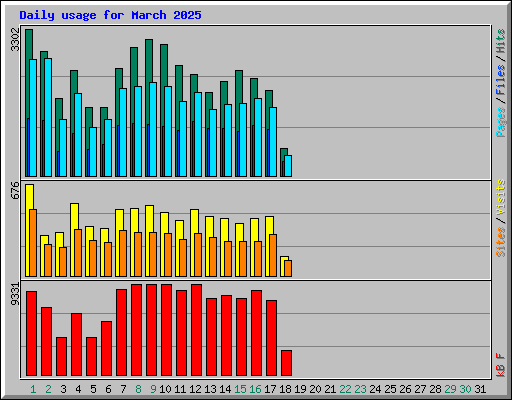
Task: Click the orange sites bar for day 17
Action: click(x=273, y=255)
